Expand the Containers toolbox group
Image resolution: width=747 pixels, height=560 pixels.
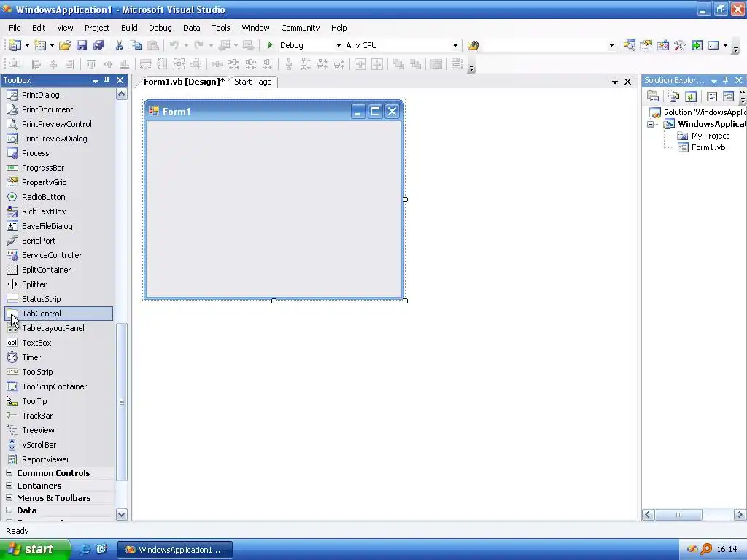point(9,485)
